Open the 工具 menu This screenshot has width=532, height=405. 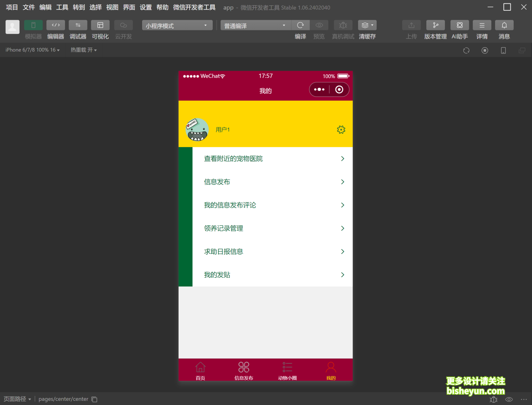[x=62, y=7]
